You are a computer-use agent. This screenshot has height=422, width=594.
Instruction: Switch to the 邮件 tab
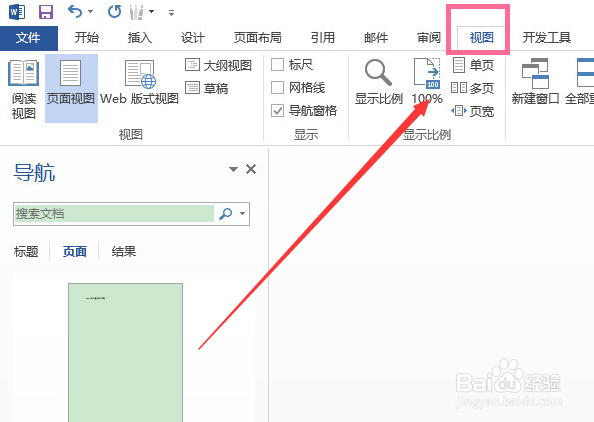coord(376,38)
